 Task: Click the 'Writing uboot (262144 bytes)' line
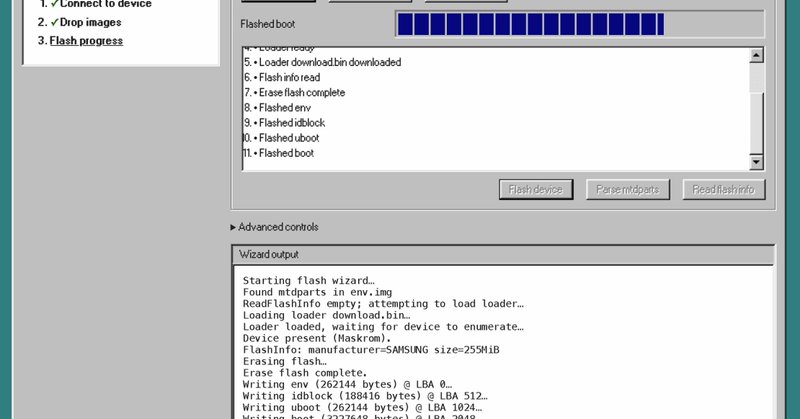pos(362,408)
